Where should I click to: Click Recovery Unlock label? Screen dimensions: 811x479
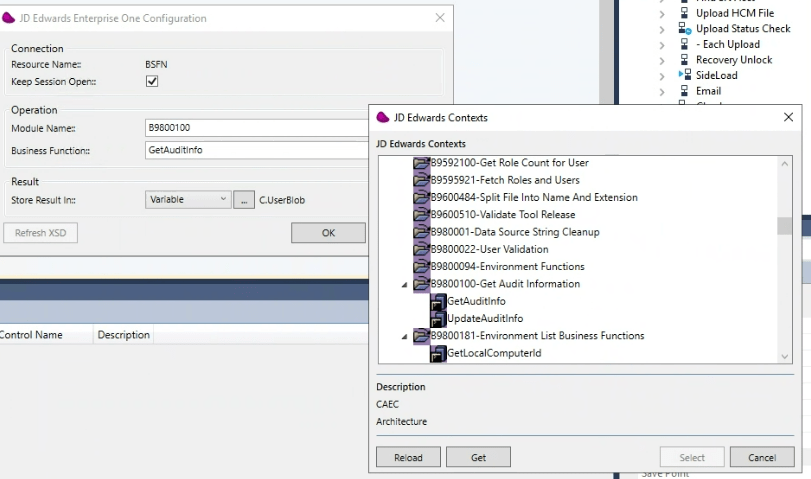(x=734, y=59)
